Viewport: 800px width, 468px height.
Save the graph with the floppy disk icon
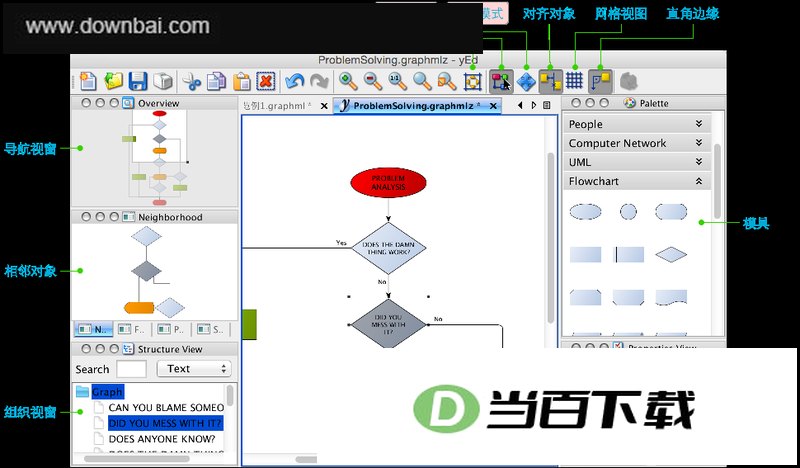pyautogui.click(x=138, y=81)
